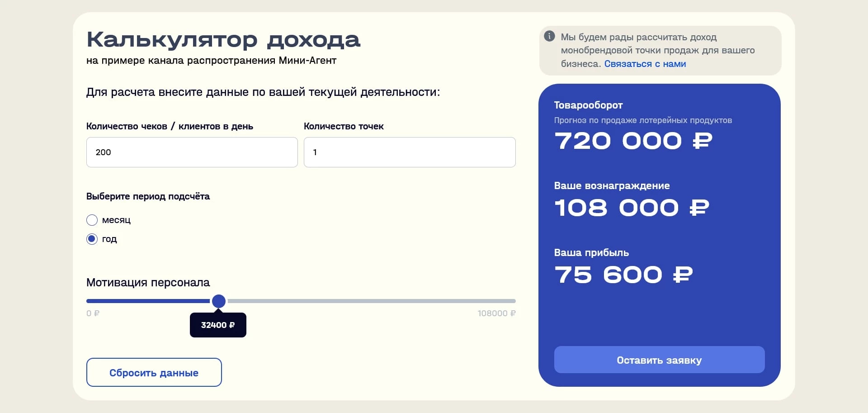The height and width of the screenshot is (413, 868).
Task: Click the 32400 ₽ slider value tooltip
Action: pos(218,324)
